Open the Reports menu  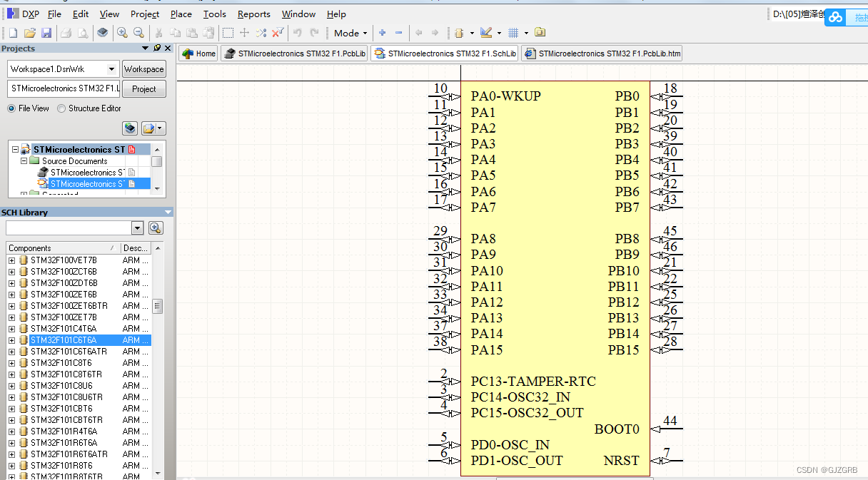click(254, 14)
